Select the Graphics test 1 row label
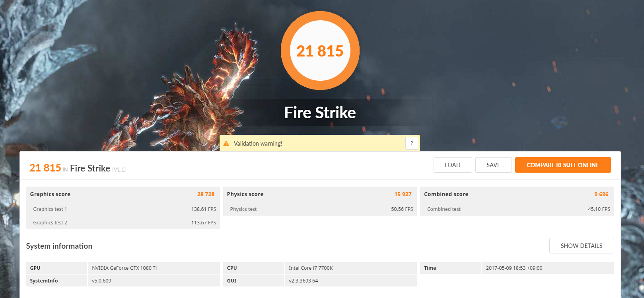Viewport: 644px width, 298px height. point(50,209)
